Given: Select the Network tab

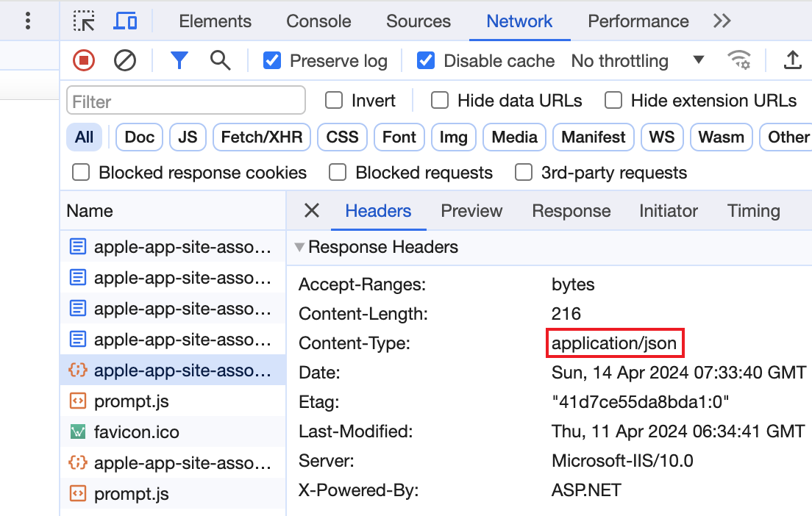Looking at the screenshot, I should (519, 21).
